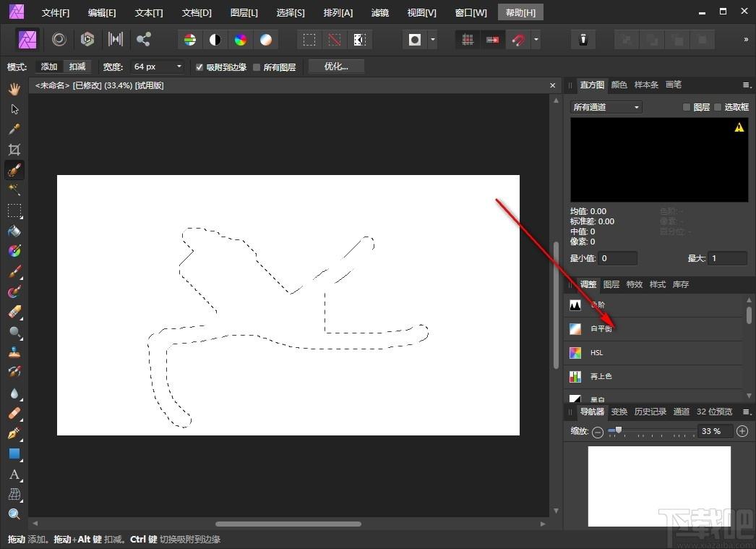The height and width of the screenshot is (549, 756).
Task: Apply Auto White Balance
Action: [x=266, y=40]
